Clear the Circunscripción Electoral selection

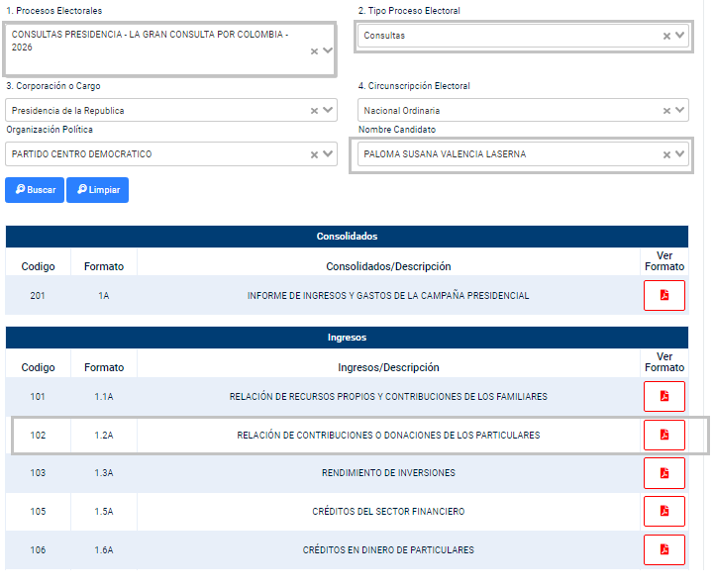666,111
